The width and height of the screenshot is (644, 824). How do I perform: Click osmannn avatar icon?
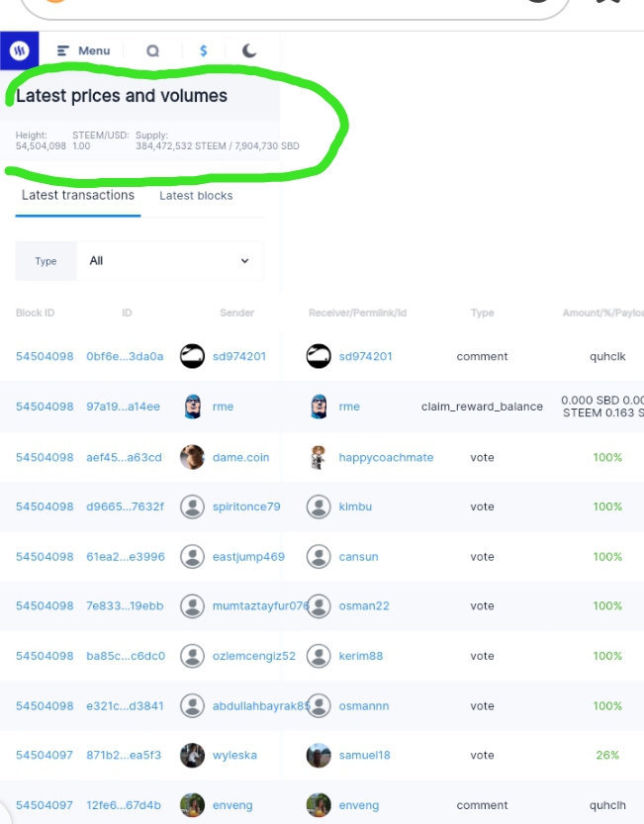tap(319, 705)
